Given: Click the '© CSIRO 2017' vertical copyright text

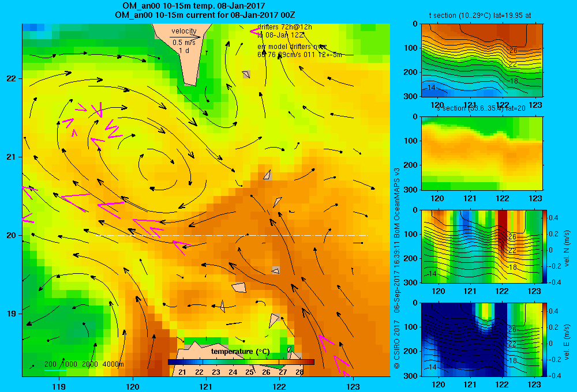Looking at the screenshot, I should [x=397, y=344].
